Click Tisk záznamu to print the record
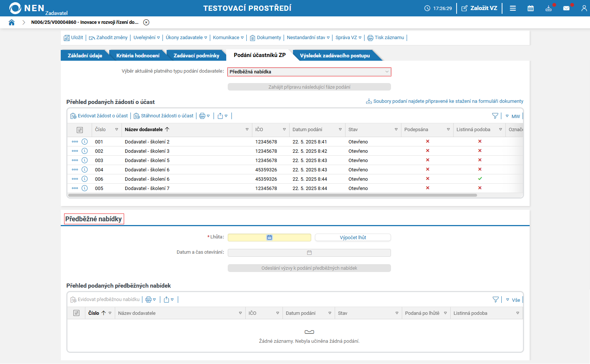Screen dimensions: 590x364 tap(386, 38)
